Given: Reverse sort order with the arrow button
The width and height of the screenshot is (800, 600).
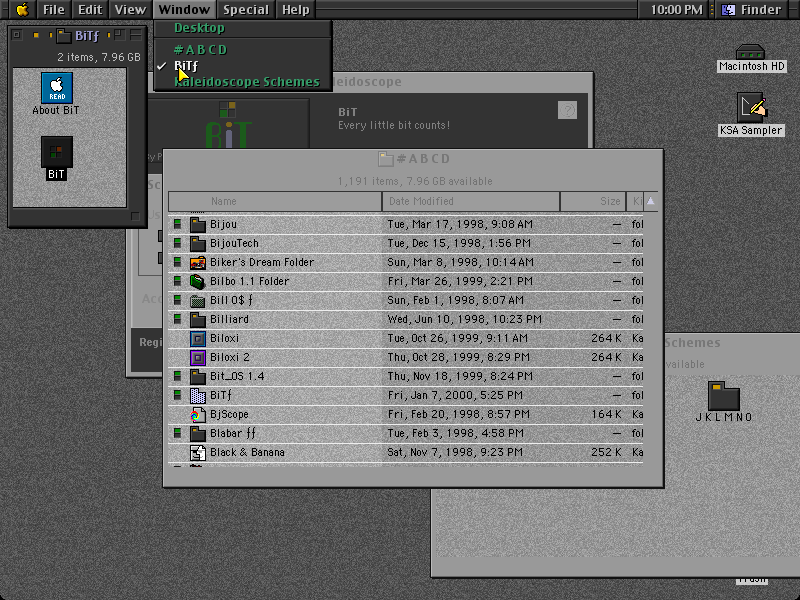Looking at the screenshot, I should (651, 201).
